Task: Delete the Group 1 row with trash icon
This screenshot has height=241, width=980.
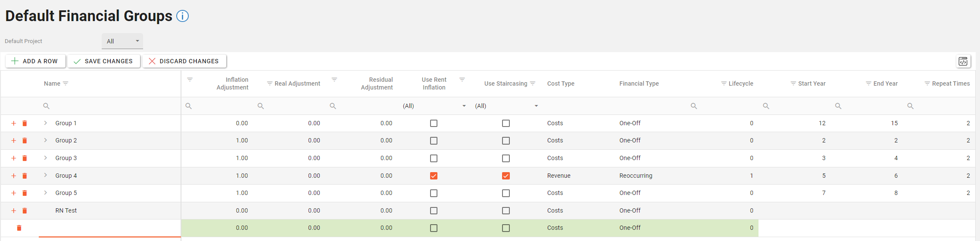Action: pos(25,124)
